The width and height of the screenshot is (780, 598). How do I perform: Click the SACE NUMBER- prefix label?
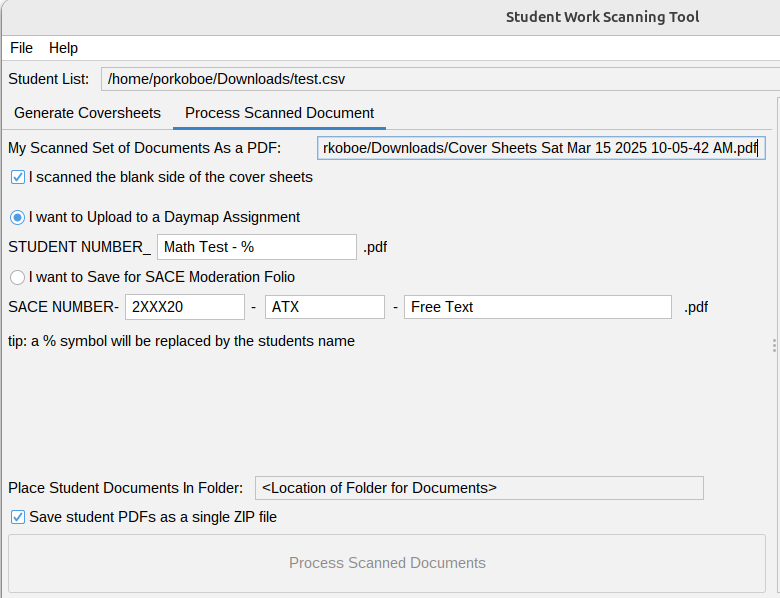point(64,307)
